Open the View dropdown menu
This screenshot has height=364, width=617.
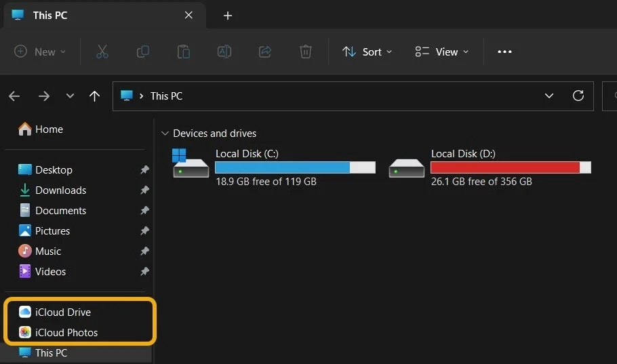[x=442, y=52]
